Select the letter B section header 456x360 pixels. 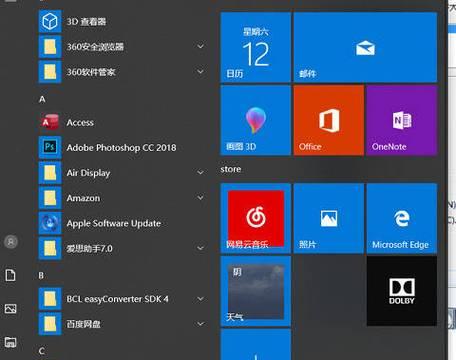click(41, 276)
